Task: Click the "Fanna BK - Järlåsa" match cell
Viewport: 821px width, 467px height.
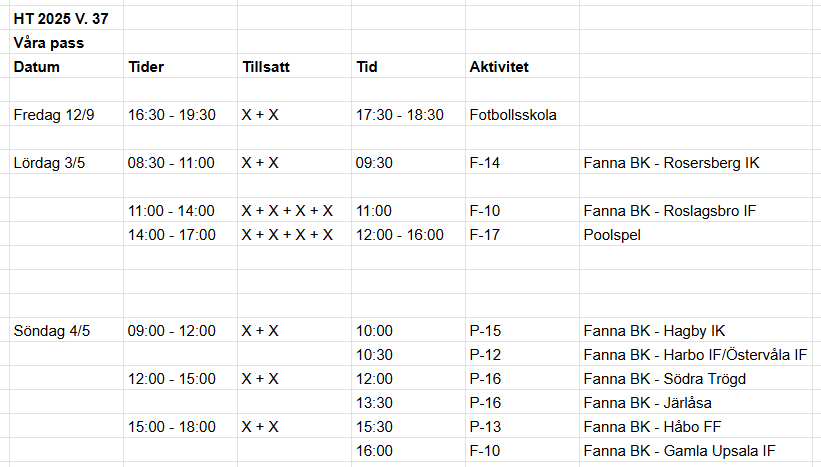Action: [x=648, y=403]
